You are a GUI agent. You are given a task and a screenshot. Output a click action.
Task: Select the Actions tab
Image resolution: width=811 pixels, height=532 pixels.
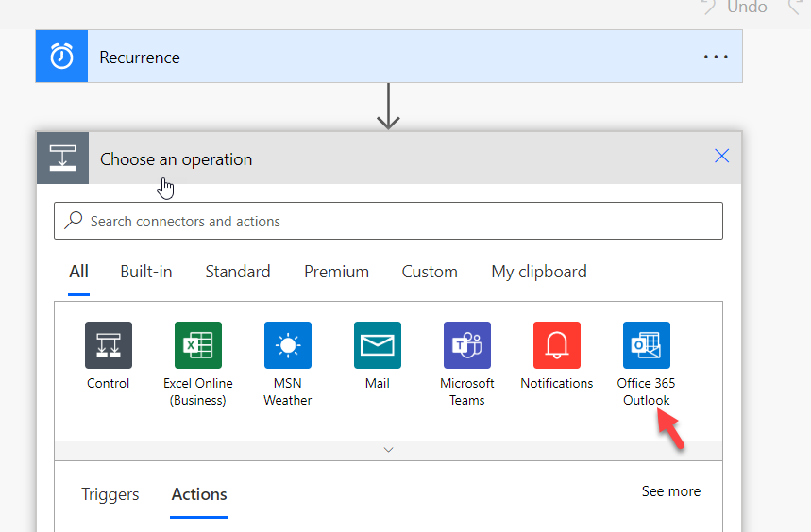tap(199, 494)
